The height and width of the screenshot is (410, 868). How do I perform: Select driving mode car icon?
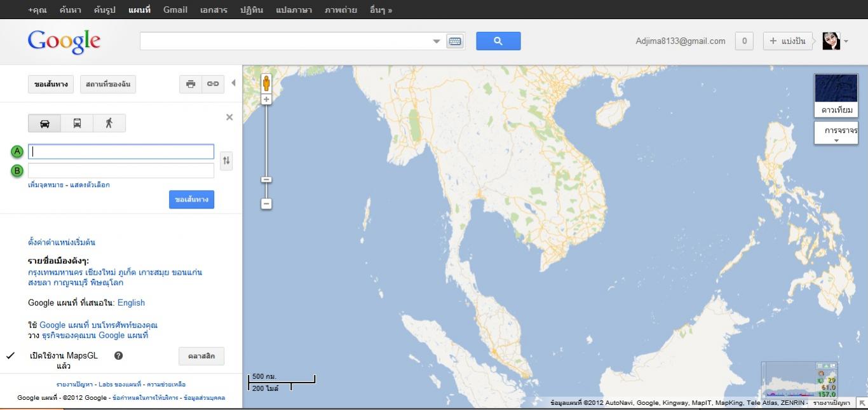click(44, 123)
